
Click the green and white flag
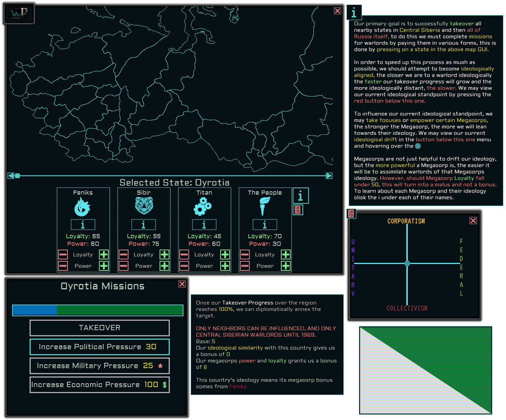coord(426,370)
